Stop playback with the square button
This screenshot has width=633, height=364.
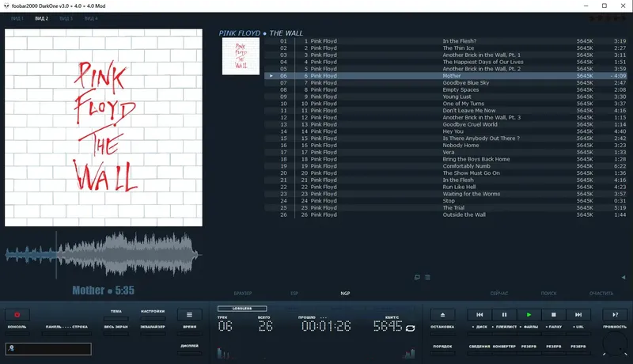(553, 314)
